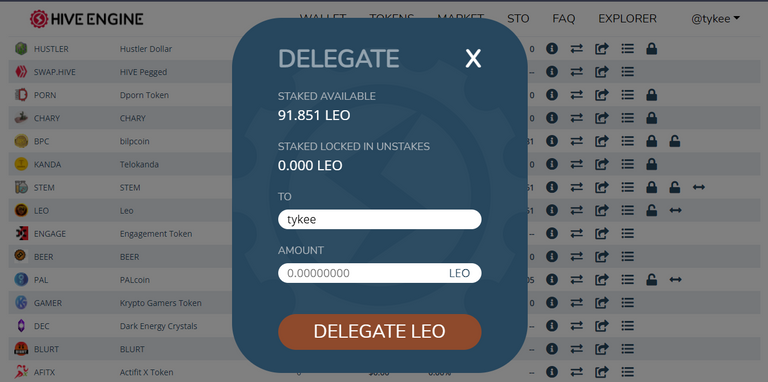Click the unstake open-lock icon for LEO
Image resolution: width=768 pixels, height=382 pixels.
651,211
